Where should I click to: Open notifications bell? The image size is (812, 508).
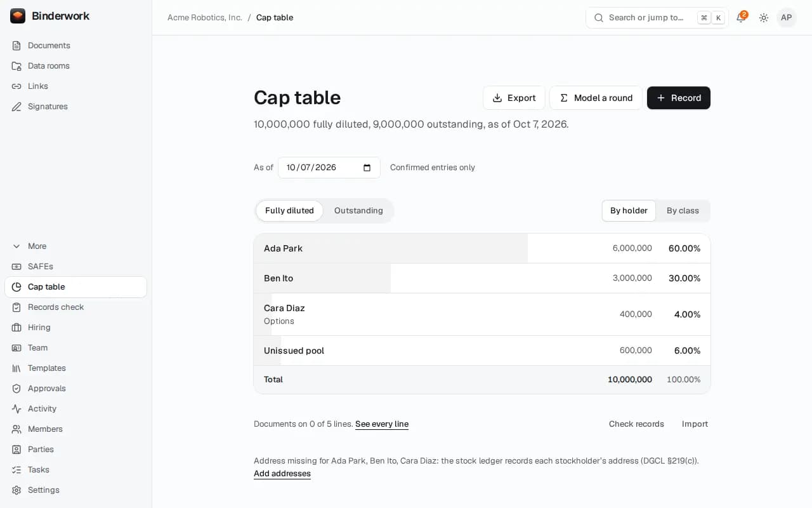pyautogui.click(x=741, y=18)
